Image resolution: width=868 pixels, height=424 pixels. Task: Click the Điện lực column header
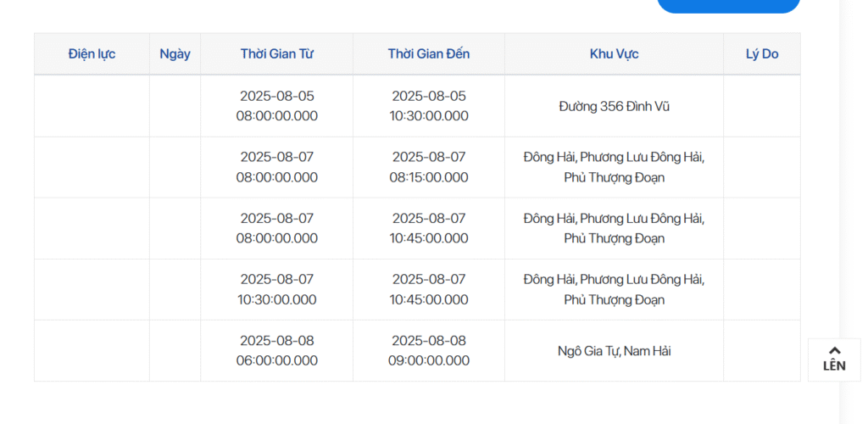click(x=92, y=53)
